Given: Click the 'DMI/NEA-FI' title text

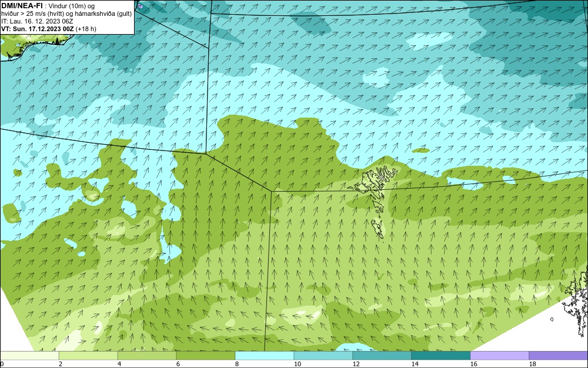Looking at the screenshot, I should point(22,6).
